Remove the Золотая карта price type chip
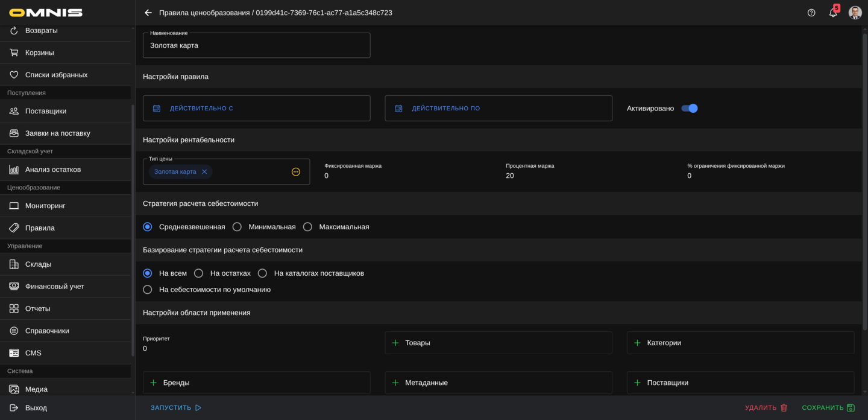868x420 pixels. pos(204,172)
